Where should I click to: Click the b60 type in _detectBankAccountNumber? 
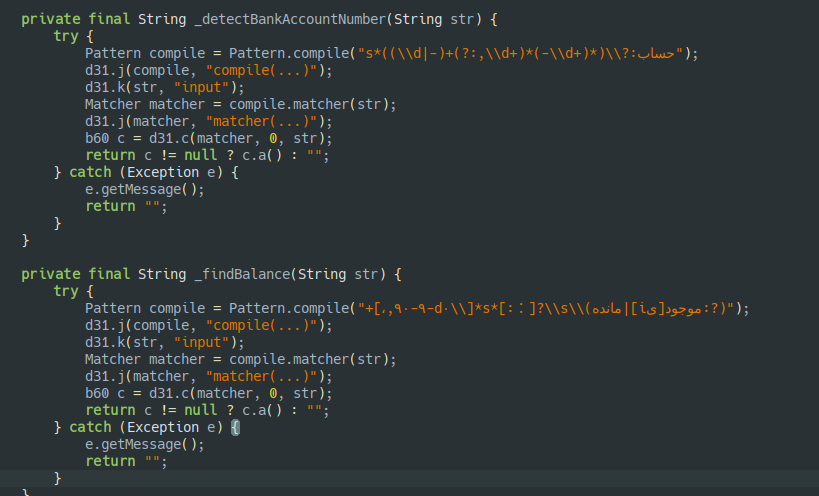click(97, 138)
